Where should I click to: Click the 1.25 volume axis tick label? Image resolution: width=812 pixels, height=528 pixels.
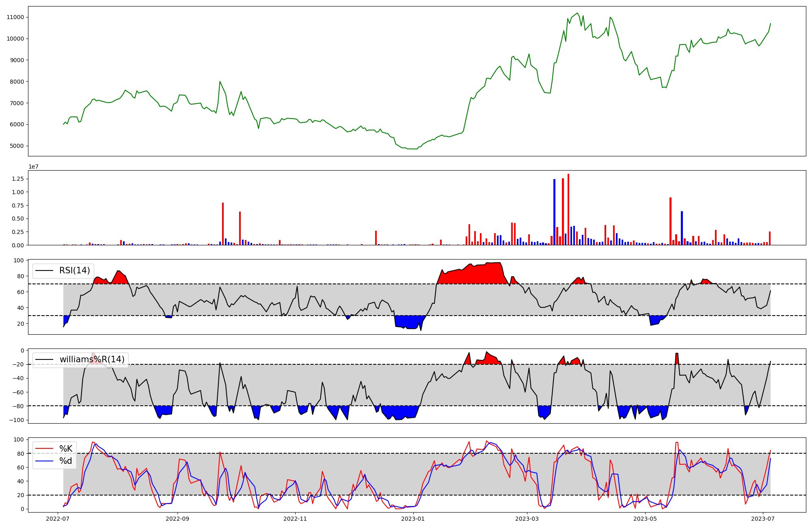point(17,179)
